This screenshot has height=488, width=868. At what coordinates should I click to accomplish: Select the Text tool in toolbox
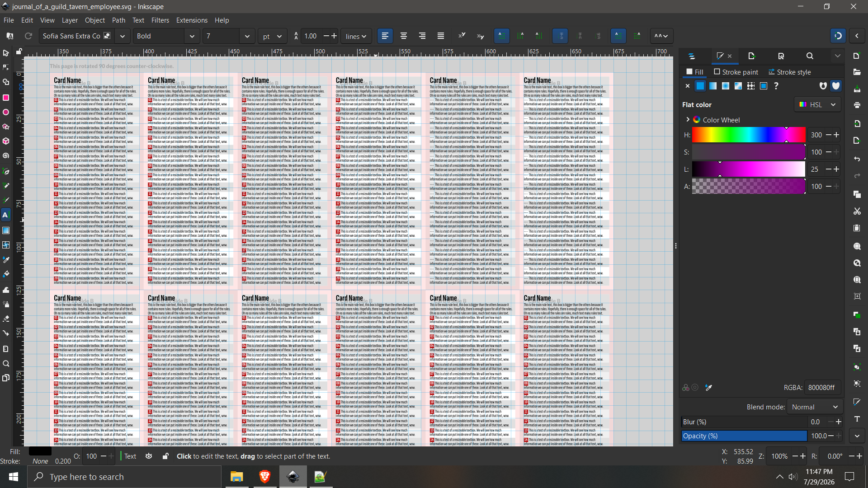6,215
